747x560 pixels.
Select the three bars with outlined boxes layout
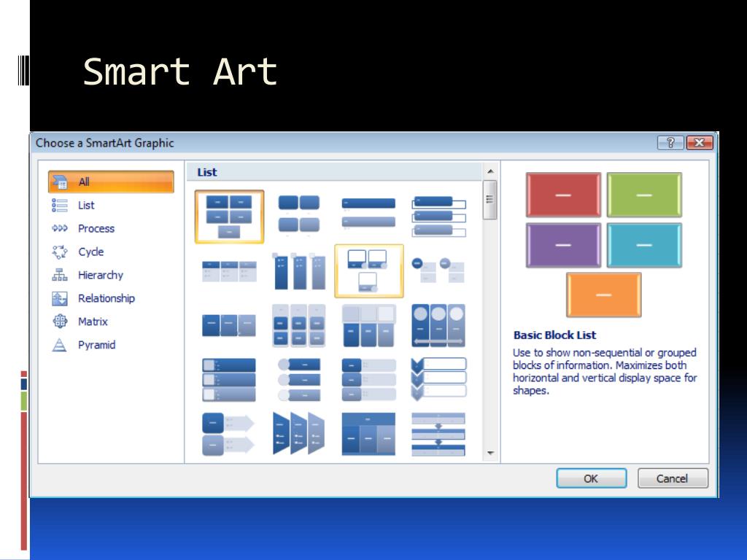click(x=438, y=217)
